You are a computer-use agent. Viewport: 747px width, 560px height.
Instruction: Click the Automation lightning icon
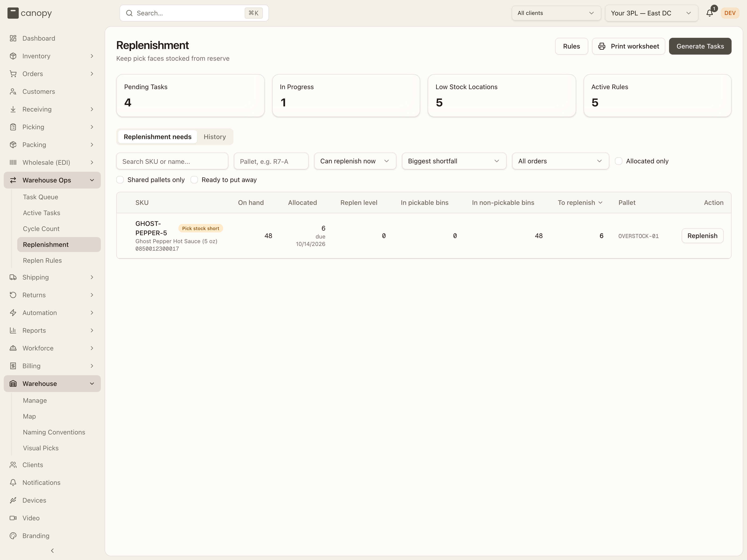(13, 313)
